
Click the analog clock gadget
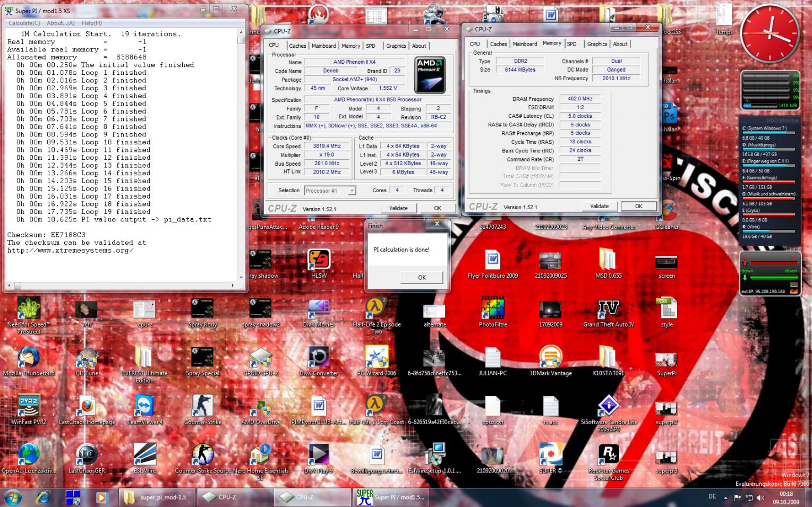tap(770, 35)
